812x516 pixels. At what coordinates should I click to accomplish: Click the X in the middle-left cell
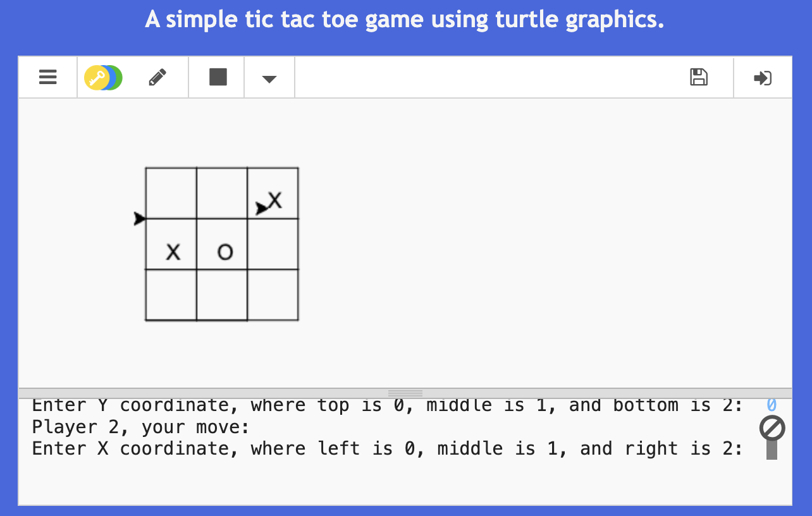[173, 252]
